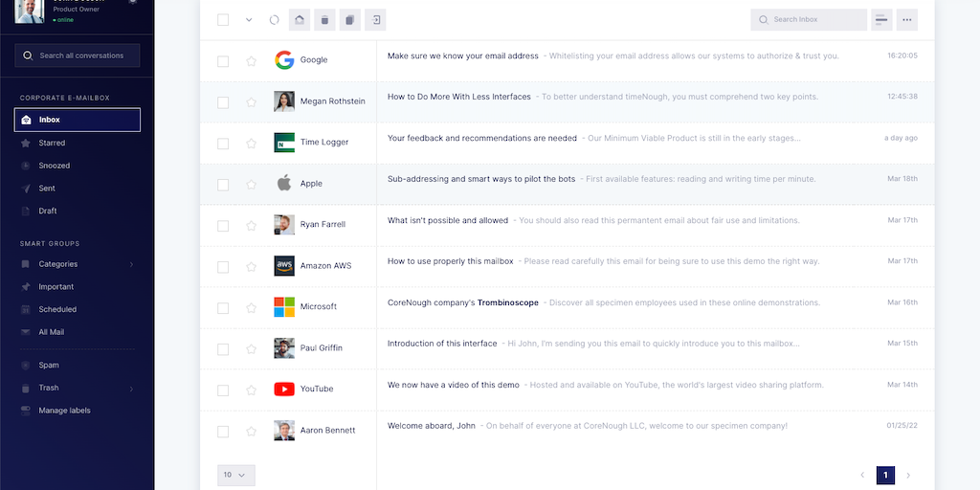Viewport: 980px width, 490px height.
Task: Click the Amazon AWS logo avatar
Action: click(x=284, y=266)
